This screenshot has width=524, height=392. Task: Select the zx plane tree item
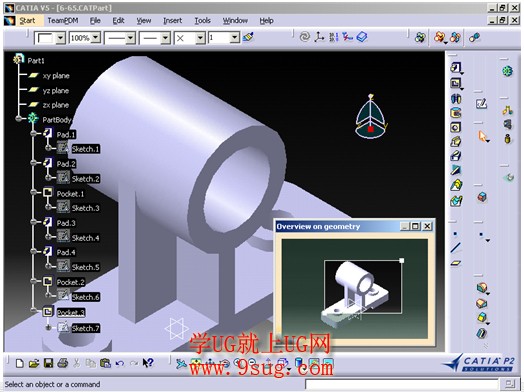[x=55, y=105]
